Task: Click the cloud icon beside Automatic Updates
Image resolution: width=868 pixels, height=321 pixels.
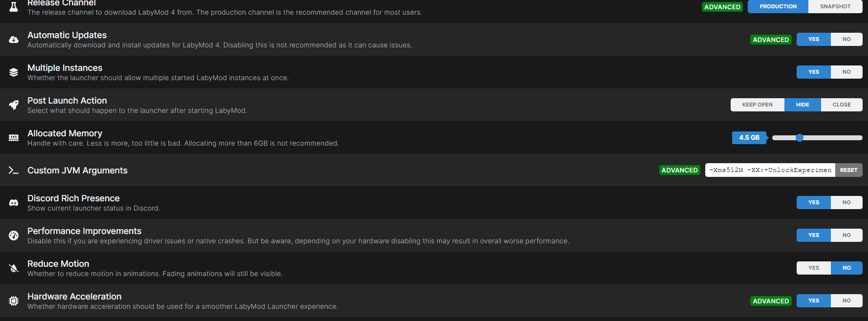Action: click(14, 40)
